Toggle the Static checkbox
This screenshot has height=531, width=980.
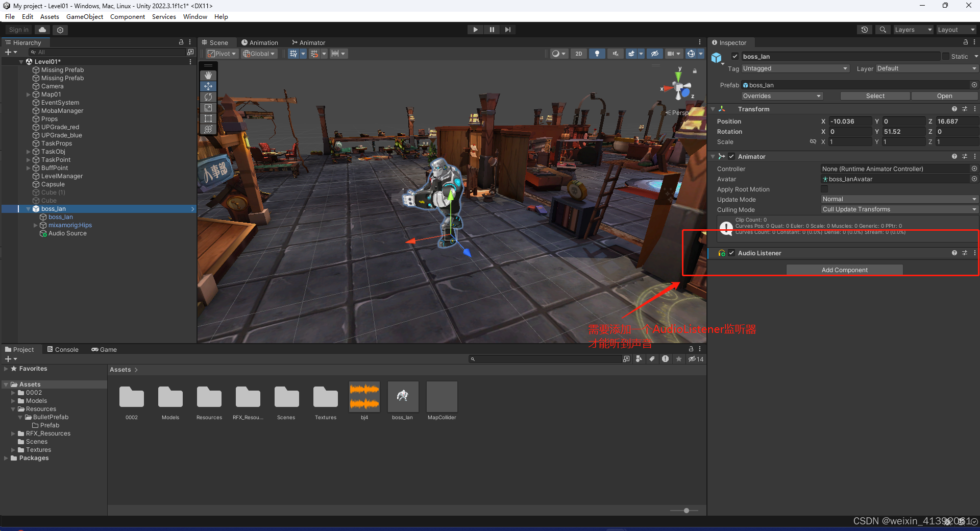946,57
